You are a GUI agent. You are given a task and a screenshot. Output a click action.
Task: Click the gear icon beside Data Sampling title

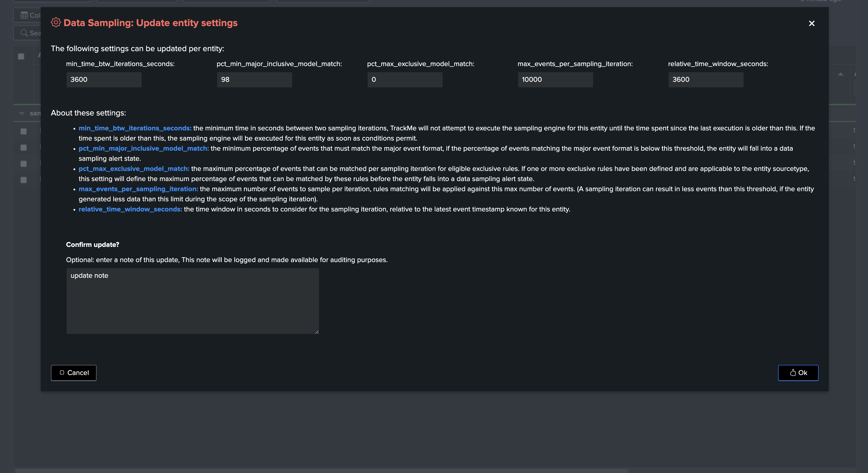pyautogui.click(x=55, y=23)
